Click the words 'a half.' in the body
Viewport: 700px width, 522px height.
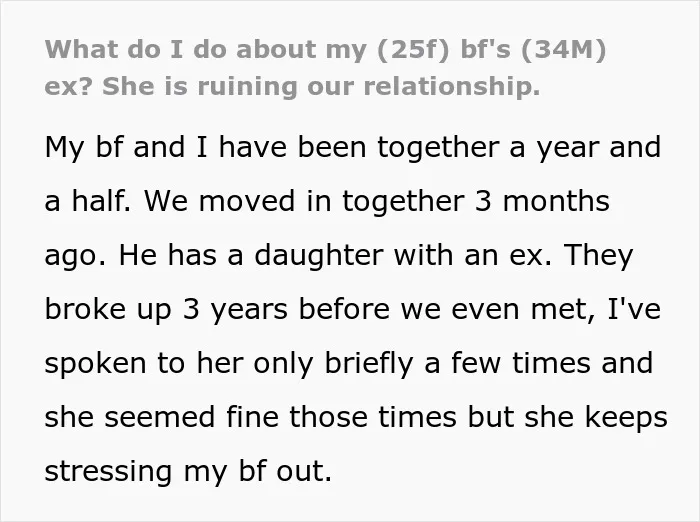(88, 201)
